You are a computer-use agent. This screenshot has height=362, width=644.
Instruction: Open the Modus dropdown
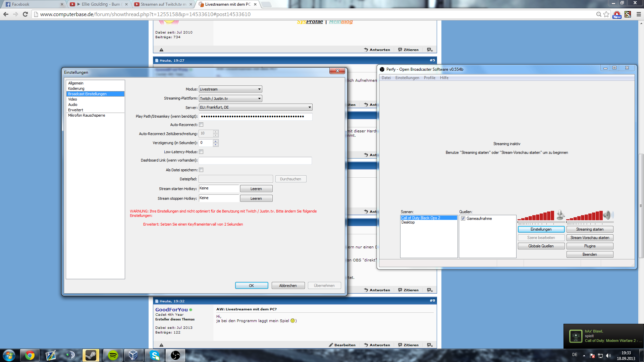pos(230,89)
